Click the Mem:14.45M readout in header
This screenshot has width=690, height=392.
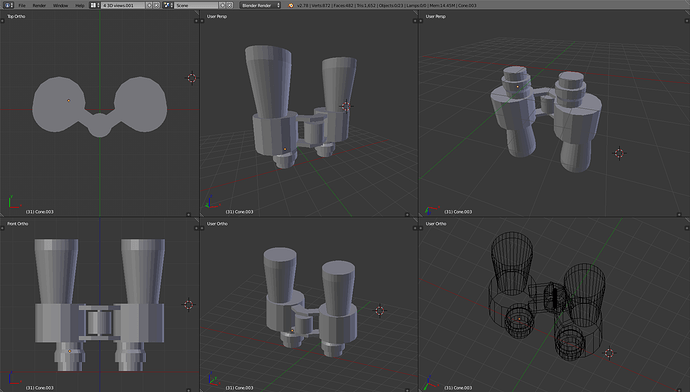[442, 5]
